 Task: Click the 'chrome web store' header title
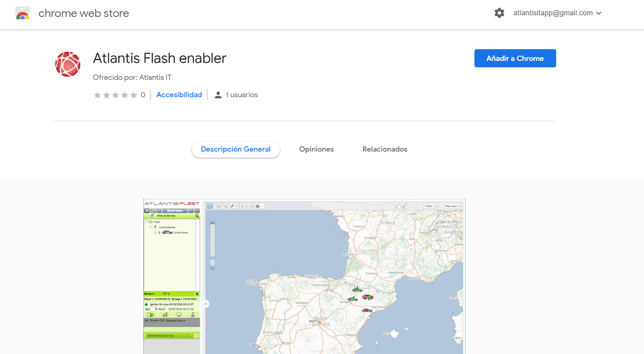point(84,13)
